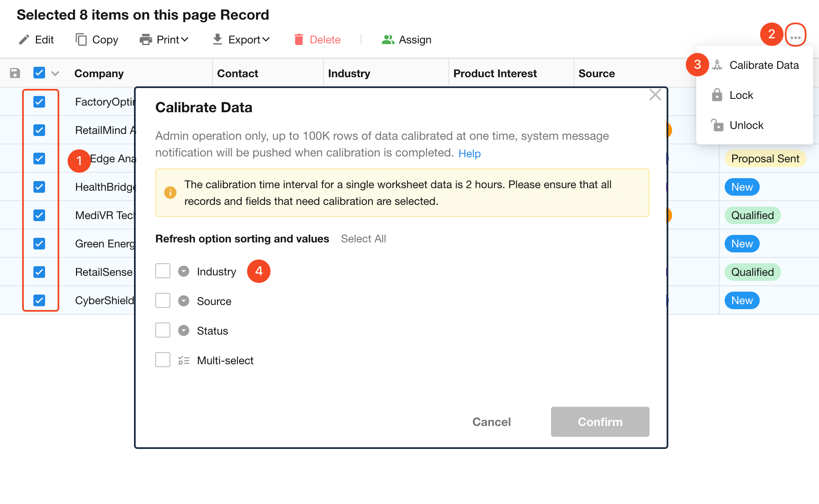Choose Lock from the more menu
This screenshot has width=819, height=504.
[x=741, y=95]
